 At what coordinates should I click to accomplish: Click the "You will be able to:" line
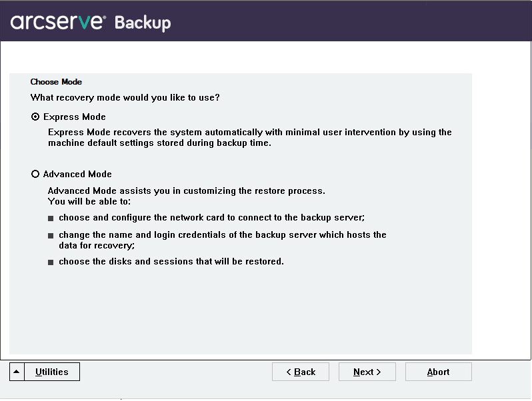pyautogui.click(x=89, y=200)
